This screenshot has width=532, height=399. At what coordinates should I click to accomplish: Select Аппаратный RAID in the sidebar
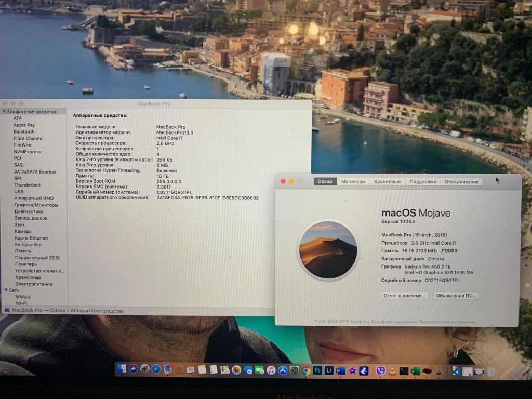point(34,198)
